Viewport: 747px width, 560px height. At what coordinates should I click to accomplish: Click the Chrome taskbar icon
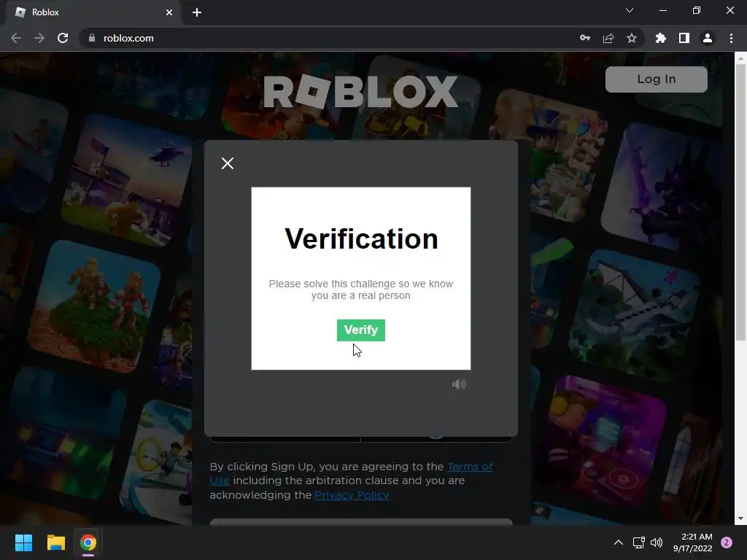88,542
